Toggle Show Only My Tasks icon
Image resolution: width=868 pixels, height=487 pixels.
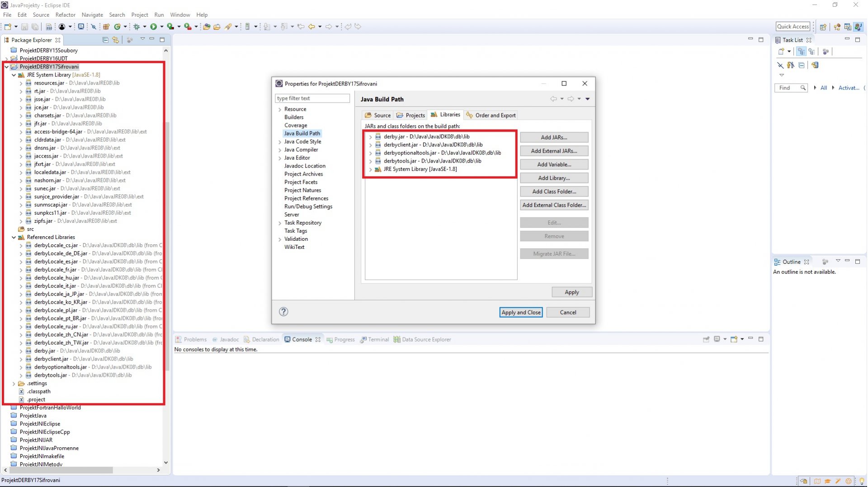pos(791,65)
